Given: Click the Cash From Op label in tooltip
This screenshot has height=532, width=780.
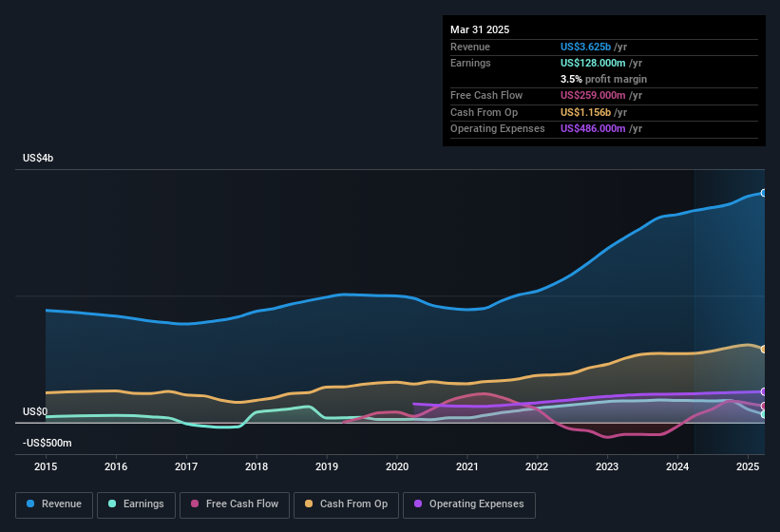Looking at the screenshot, I should (484, 112).
